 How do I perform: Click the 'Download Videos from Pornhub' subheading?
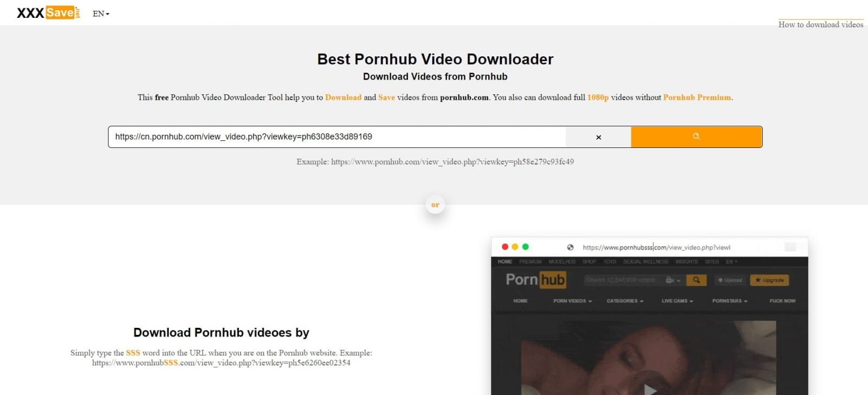[435, 76]
